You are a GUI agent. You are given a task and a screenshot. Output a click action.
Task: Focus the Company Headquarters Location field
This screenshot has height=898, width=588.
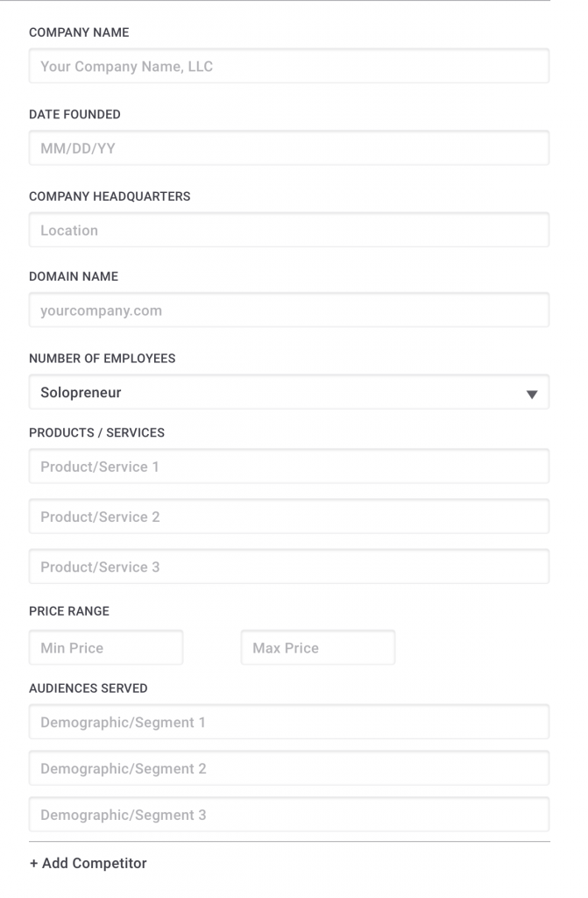pyautogui.click(x=289, y=230)
